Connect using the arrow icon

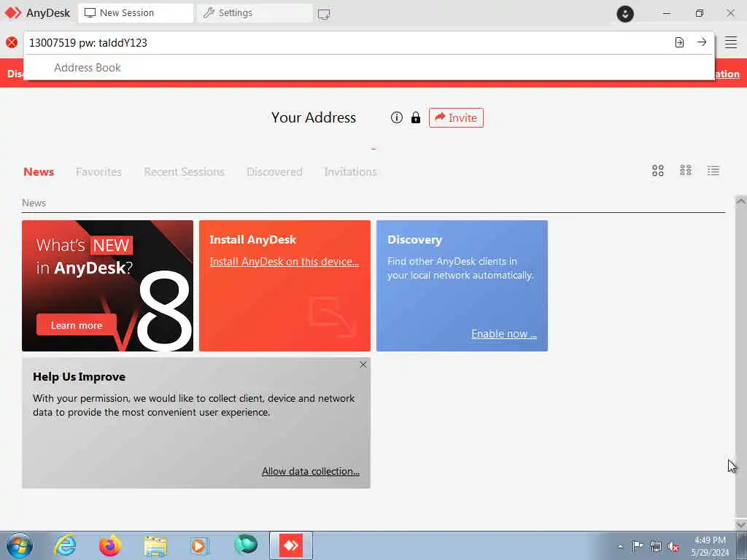(x=702, y=42)
